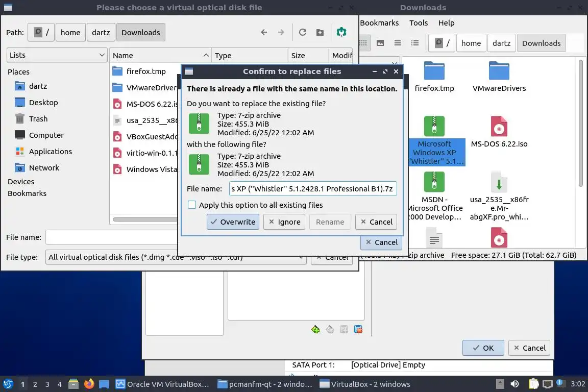Image resolution: width=588 pixels, height=392 pixels.
Task: Switch Downloads window to thumbnail view
Action: (380, 43)
